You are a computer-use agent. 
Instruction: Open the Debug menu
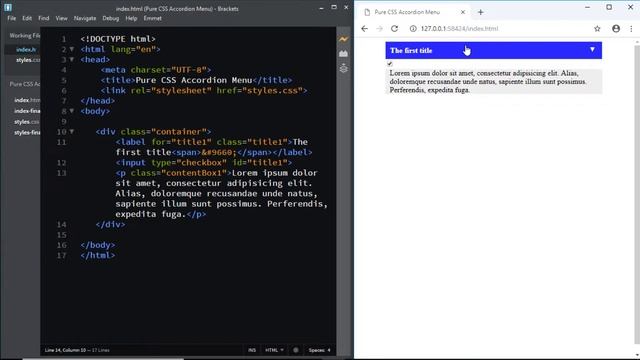111,18
